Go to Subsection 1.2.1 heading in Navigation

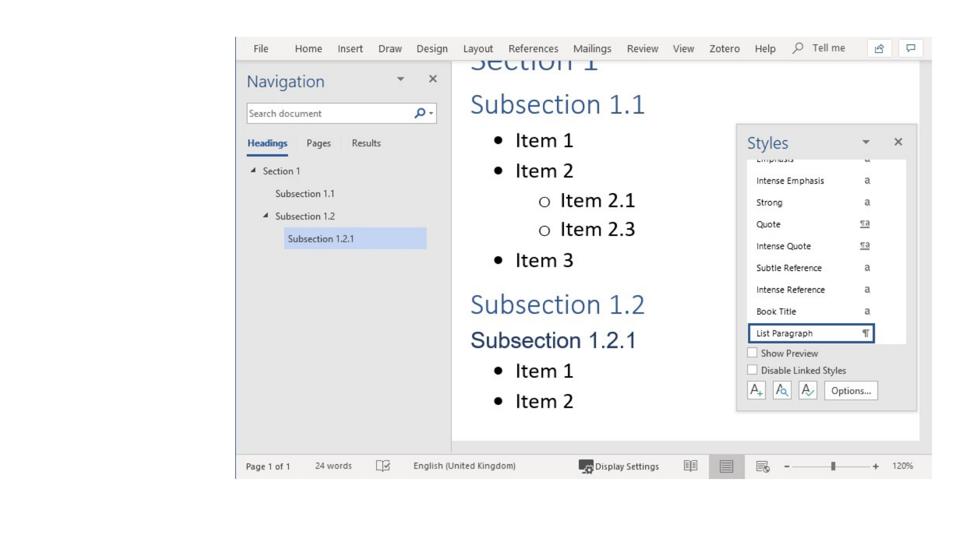point(355,238)
